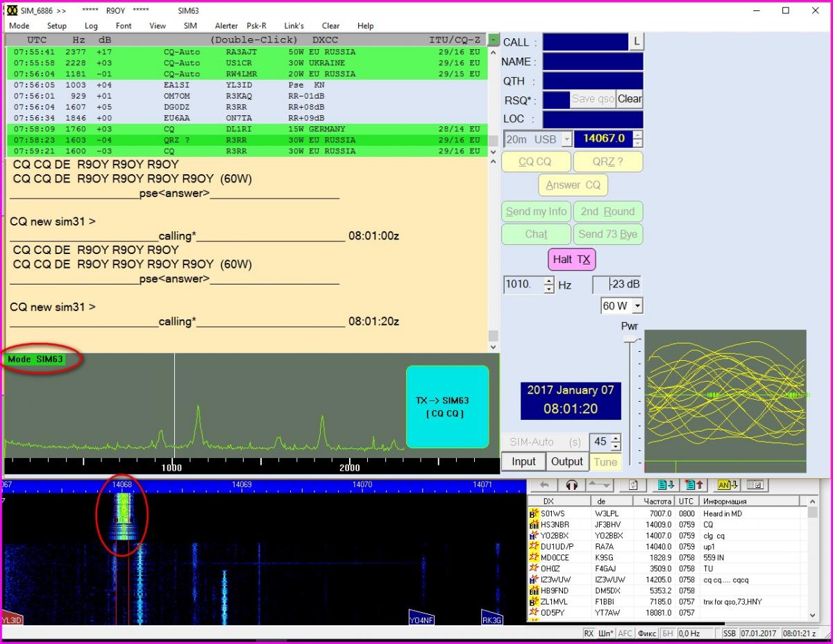This screenshot has height=644, width=833.
Task: Toggle the Output button
Action: click(567, 461)
